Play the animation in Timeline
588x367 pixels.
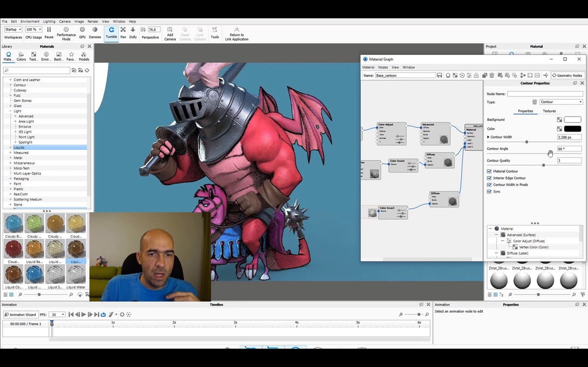[x=84, y=315]
